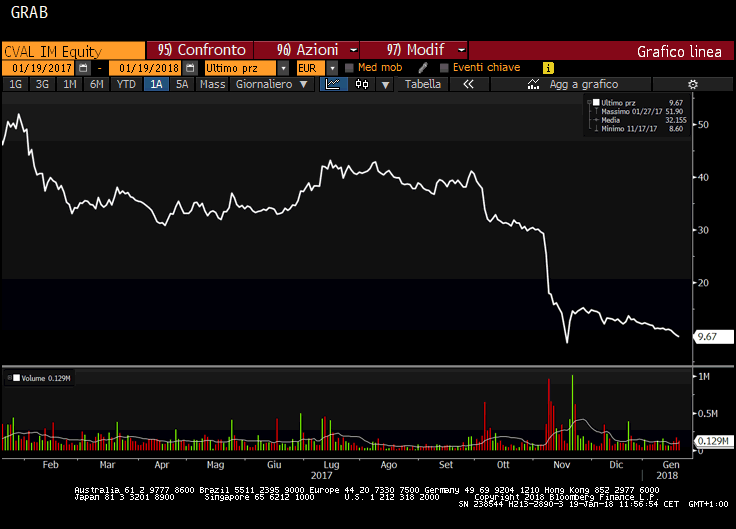Screen dimensions: 736x529
Task: Toggle the Ultimo prz legend checkbox
Action: coord(596,102)
